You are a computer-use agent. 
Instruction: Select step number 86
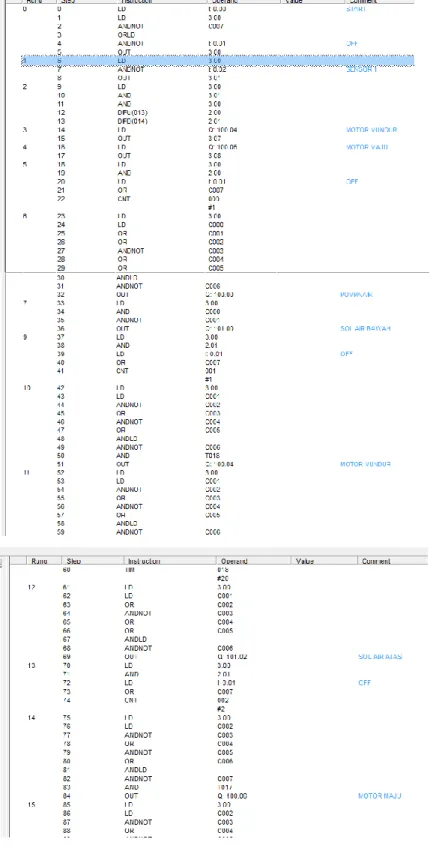point(67,814)
